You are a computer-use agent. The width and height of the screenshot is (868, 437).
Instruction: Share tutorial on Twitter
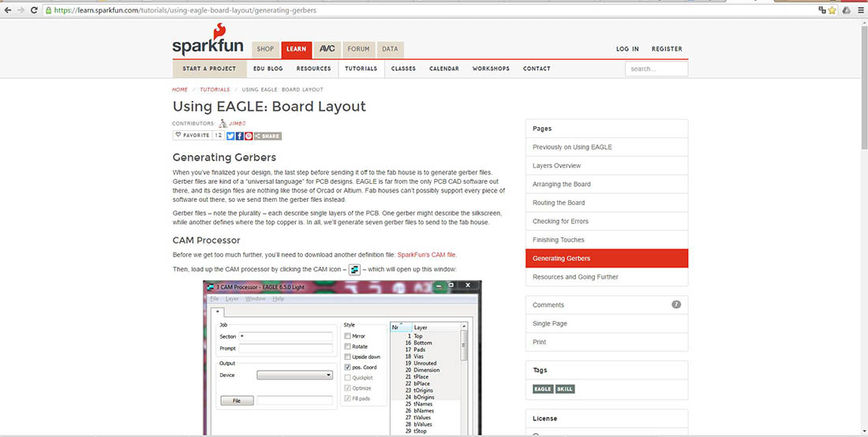pos(230,136)
